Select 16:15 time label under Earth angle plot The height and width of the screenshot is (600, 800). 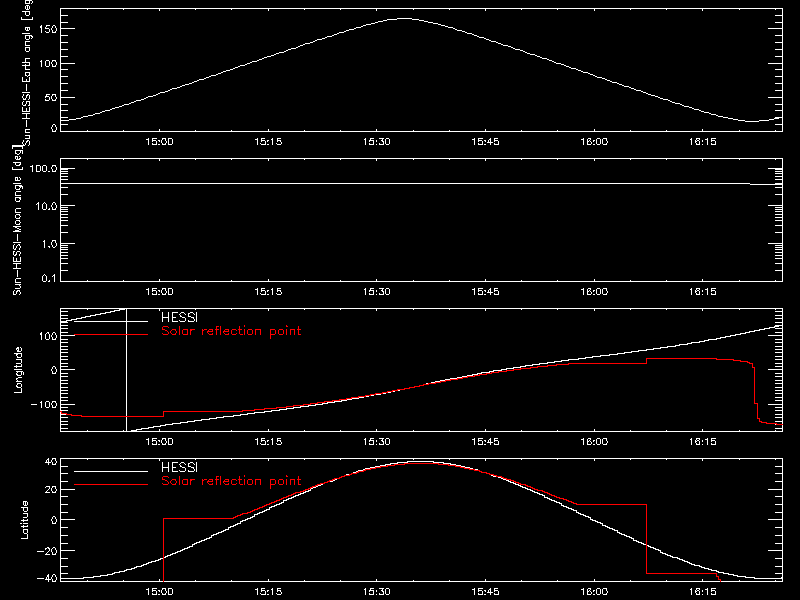(x=703, y=142)
